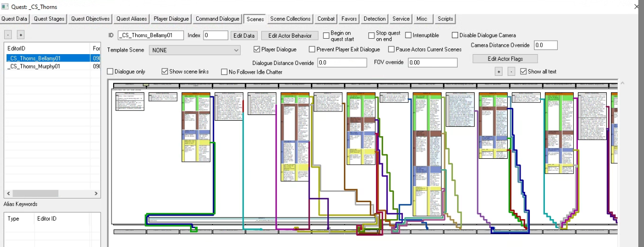This screenshot has width=644, height=247.
Task: Click the minus button above scene list
Action: 8,35
